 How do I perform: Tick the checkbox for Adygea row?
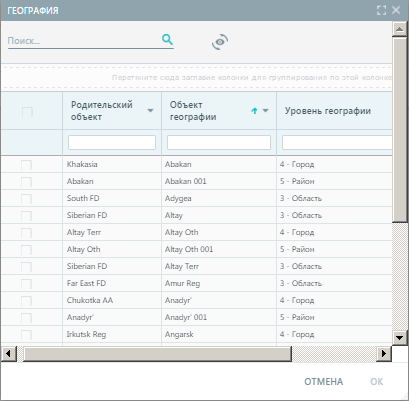coord(26,199)
